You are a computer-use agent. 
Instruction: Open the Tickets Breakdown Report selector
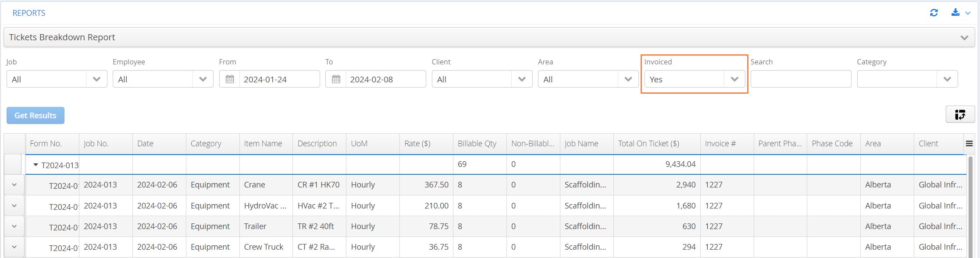(489, 37)
